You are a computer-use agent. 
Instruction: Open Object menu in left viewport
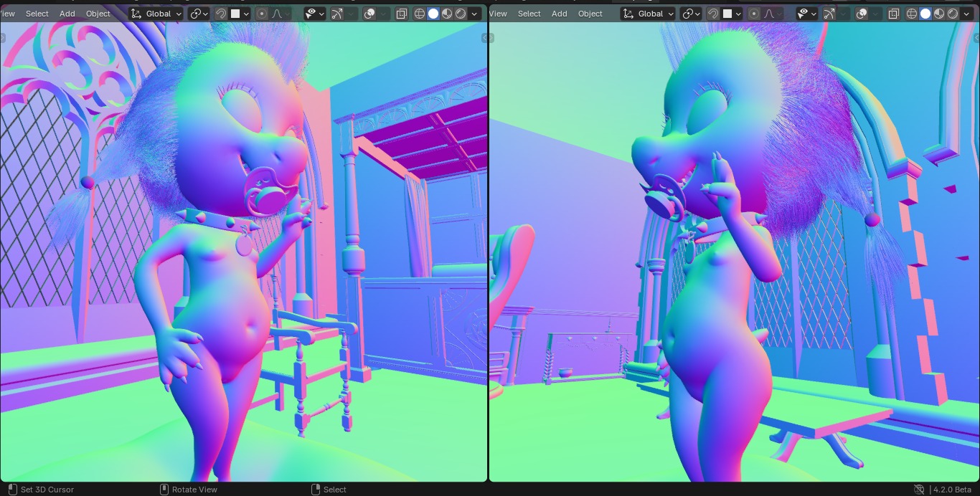(98, 14)
